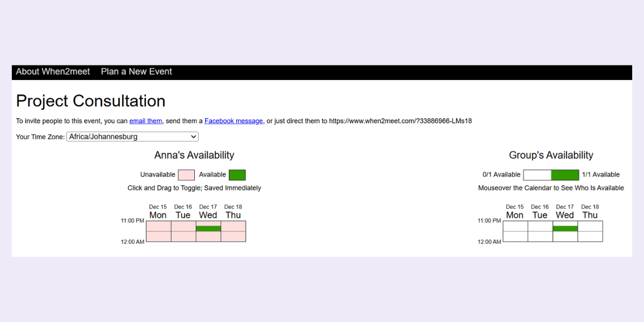The image size is (644, 322).
Task: Click the green Wednesday cell in Group's Availability
Action: tap(565, 228)
